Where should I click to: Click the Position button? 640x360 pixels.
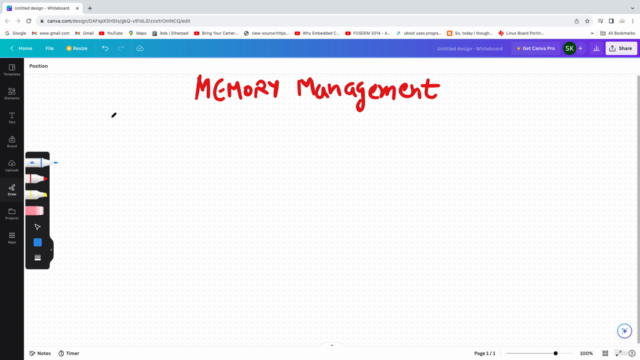[38, 66]
